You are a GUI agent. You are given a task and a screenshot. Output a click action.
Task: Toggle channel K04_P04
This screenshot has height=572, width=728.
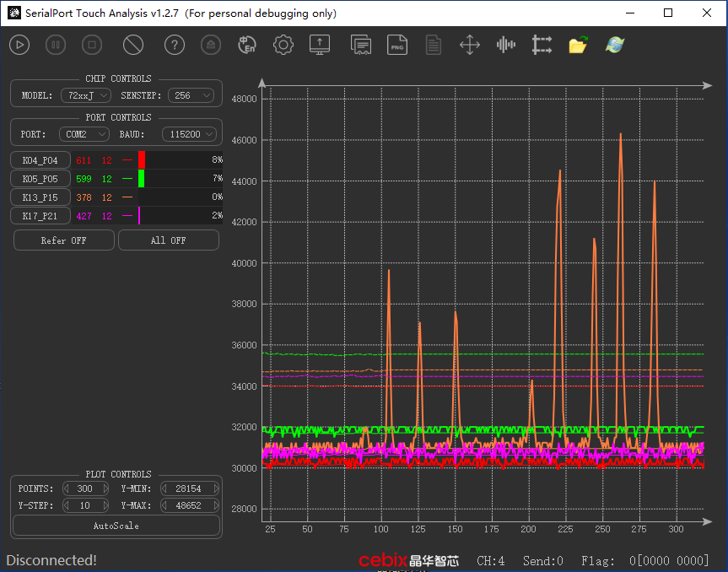pyautogui.click(x=40, y=160)
